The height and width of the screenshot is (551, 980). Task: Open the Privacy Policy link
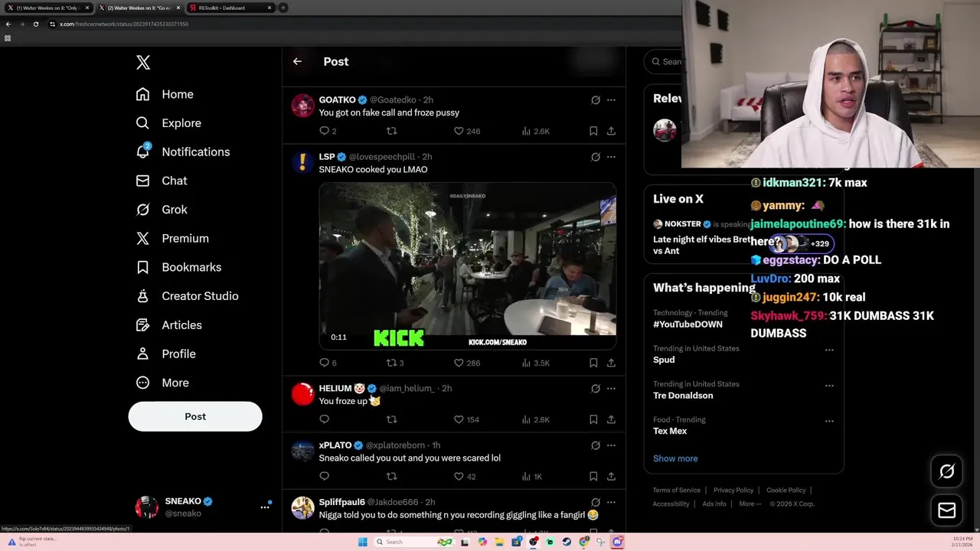[733, 490]
